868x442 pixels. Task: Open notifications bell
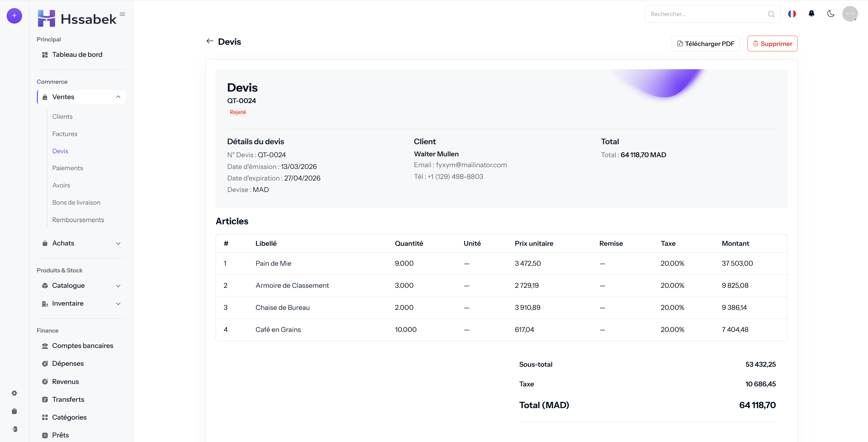pos(811,14)
